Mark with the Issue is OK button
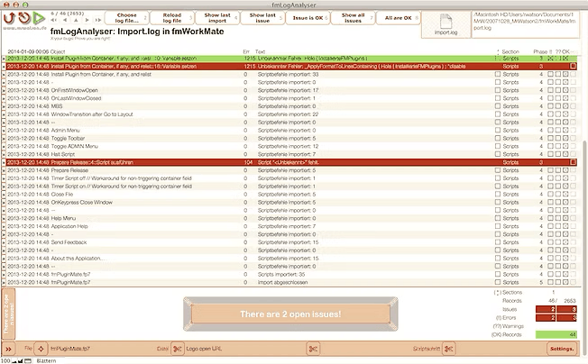Viewport: 588px width, 364px height. tap(308, 18)
